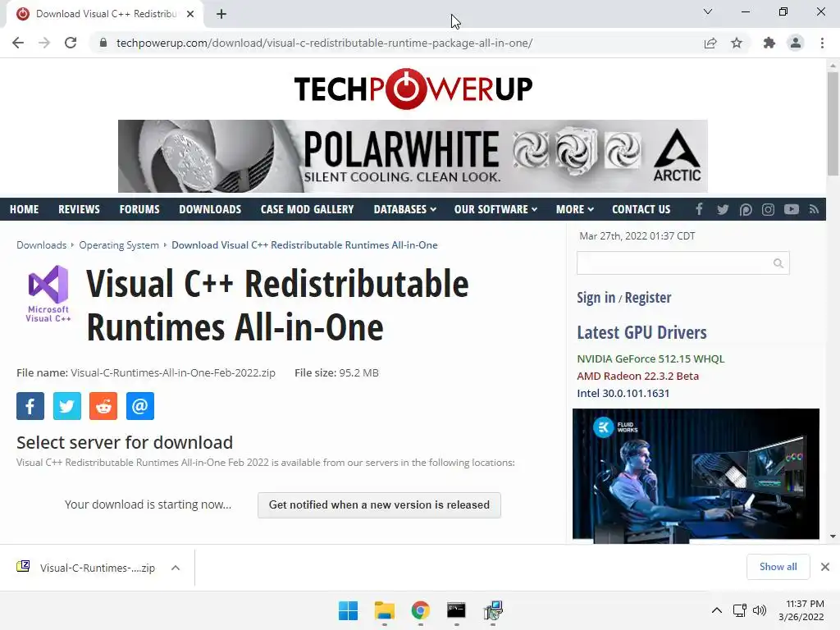Share this page via share icon

pyautogui.click(x=710, y=43)
